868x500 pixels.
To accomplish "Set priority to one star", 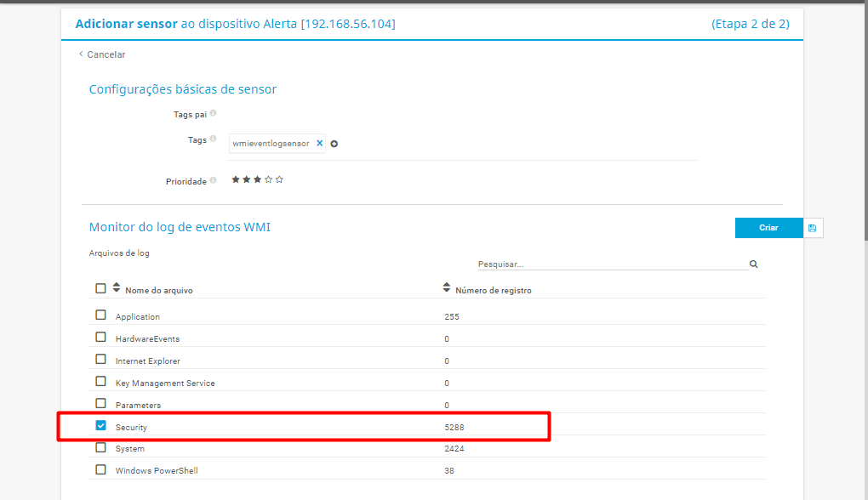I will pos(236,179).
